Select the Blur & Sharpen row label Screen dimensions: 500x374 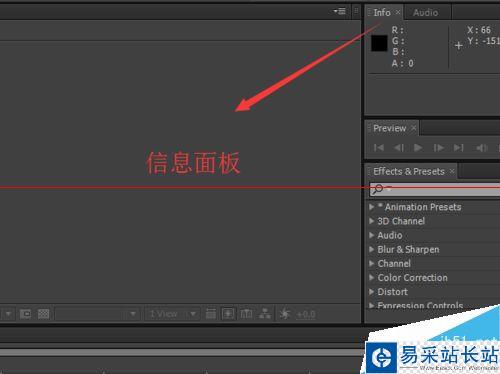(408, 249)
